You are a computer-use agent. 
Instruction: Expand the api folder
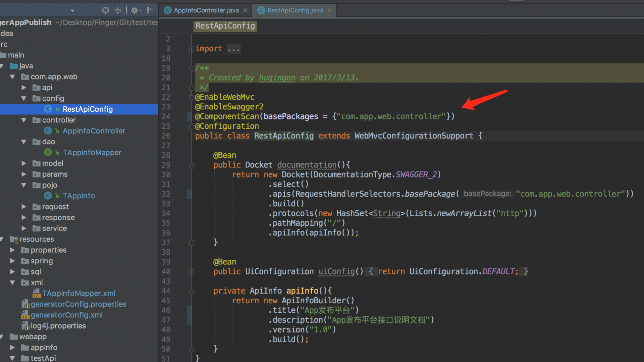click(x=24, y=88)
